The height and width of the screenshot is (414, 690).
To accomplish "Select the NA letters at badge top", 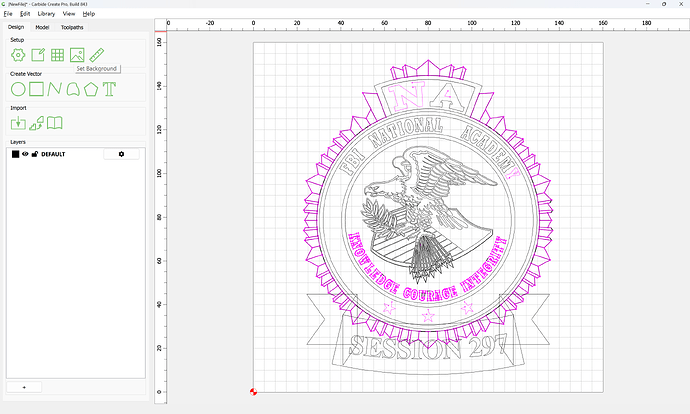I will [428, 95].
